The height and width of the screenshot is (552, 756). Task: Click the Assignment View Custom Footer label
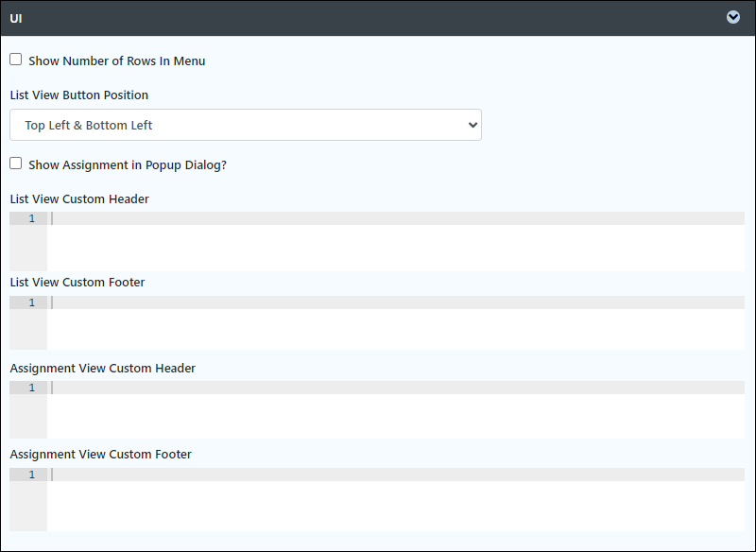(101, 454)
